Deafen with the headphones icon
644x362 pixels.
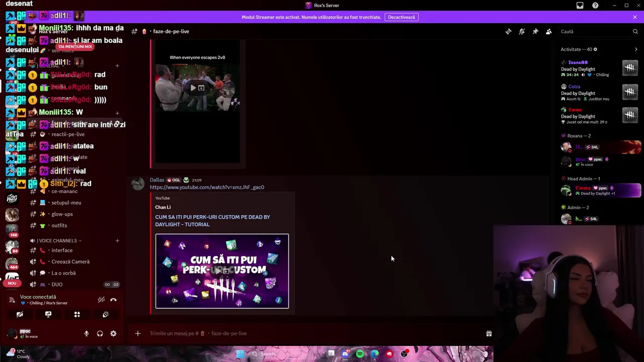pyautogui.click(x=100, y=333)
